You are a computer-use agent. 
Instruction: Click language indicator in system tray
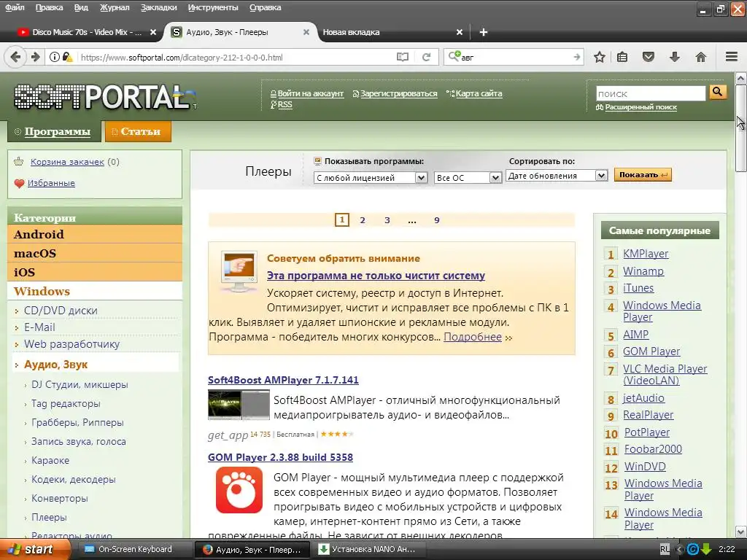pos(665,549)
